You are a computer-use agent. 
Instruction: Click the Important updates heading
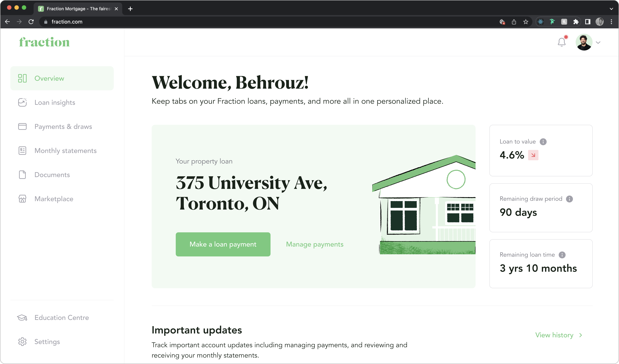coord(197,330)
